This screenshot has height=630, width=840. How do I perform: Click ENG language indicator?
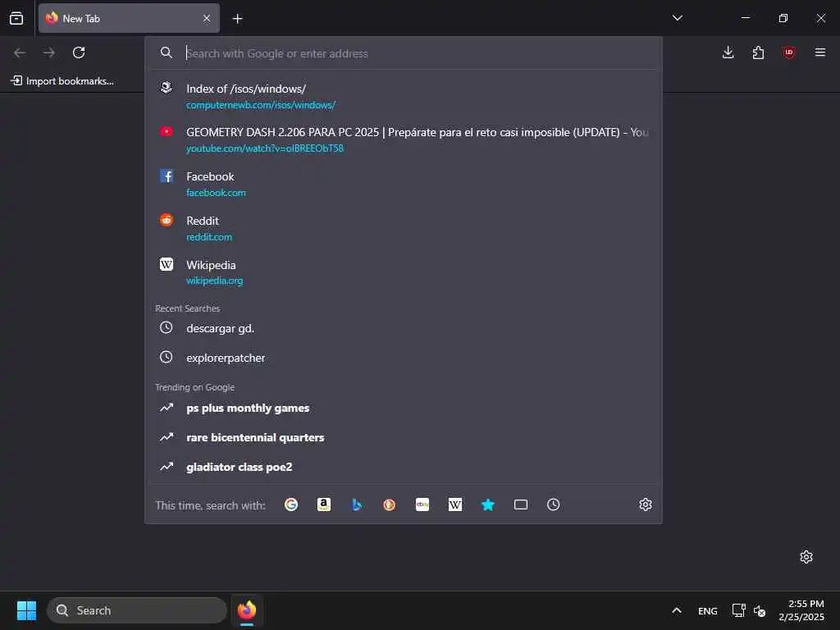(708, 610)
